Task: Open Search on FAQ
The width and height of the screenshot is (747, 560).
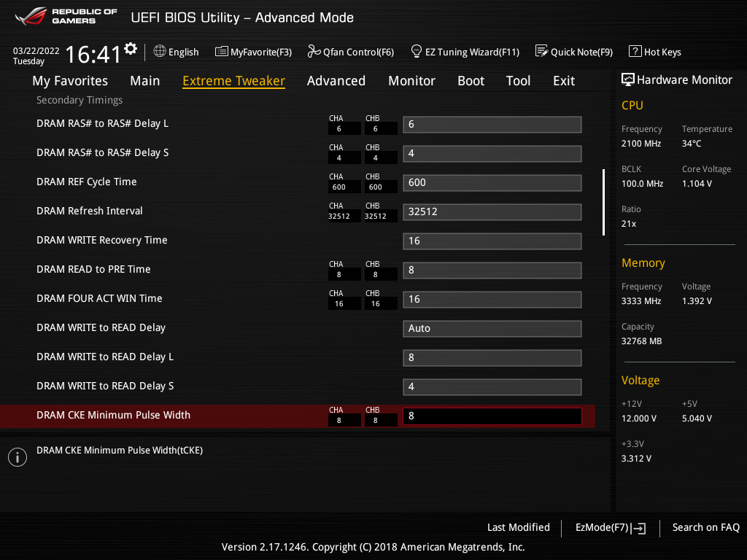Action: 705,527
